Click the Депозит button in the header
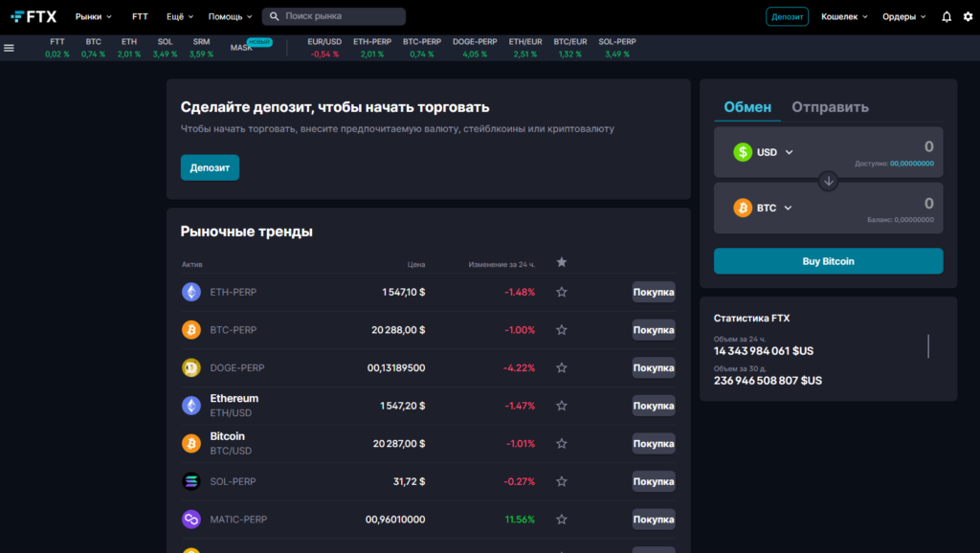The width and height of the screenshot is (980, 553). 787,15
